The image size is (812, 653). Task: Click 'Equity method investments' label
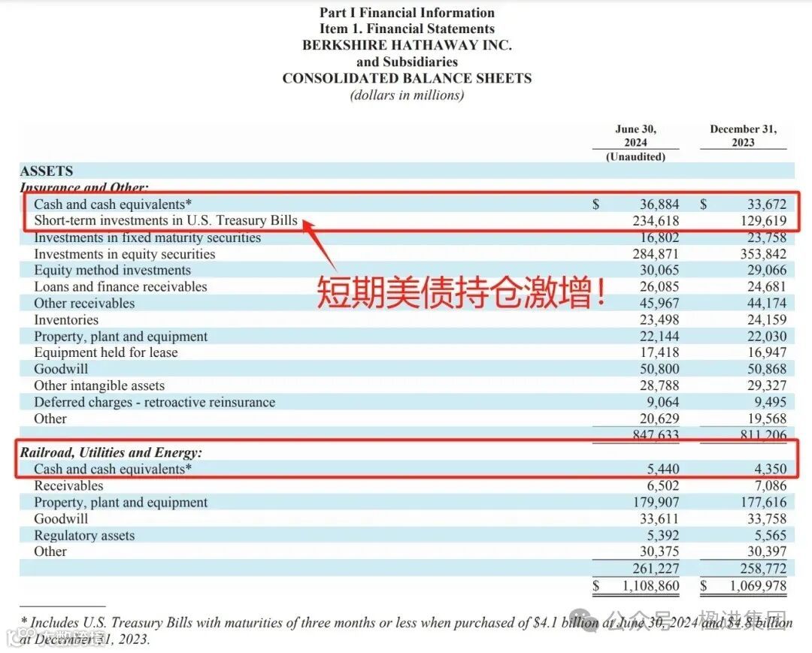(x=112, y=270)
